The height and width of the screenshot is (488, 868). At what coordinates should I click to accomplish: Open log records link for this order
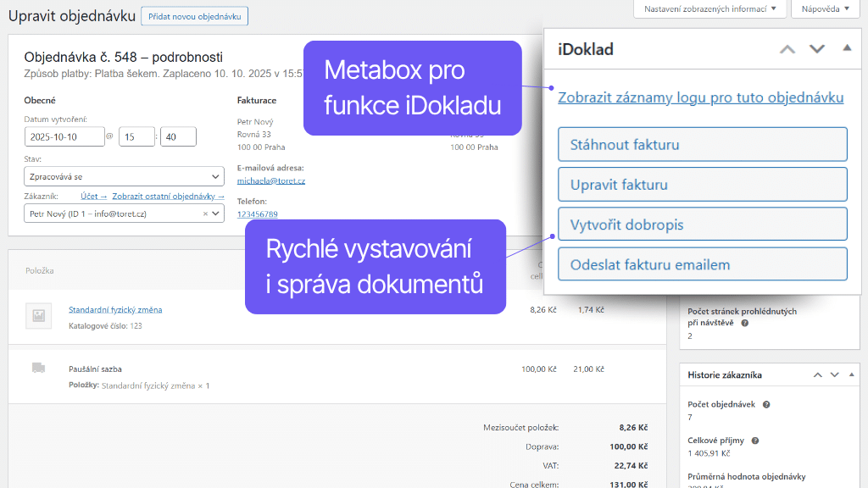click(700, 97)
